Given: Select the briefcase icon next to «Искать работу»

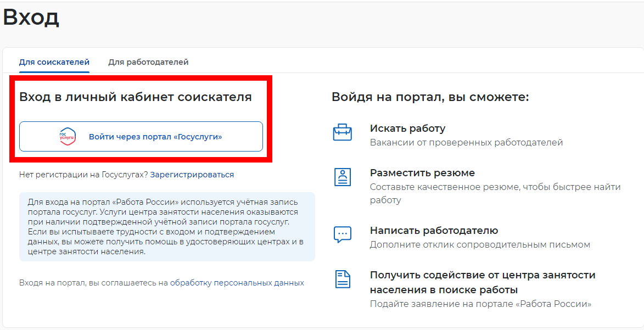Looking at the screenshot, I should (x=342, y=132).
